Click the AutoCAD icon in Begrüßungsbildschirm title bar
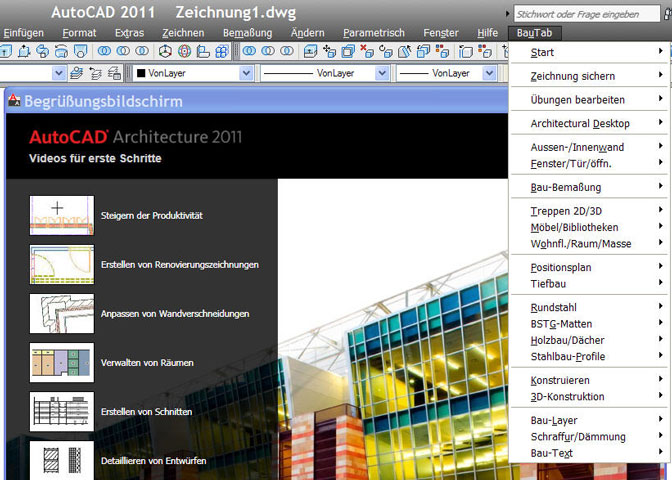The width and height of the screenshot is (672, 480). 14,101
